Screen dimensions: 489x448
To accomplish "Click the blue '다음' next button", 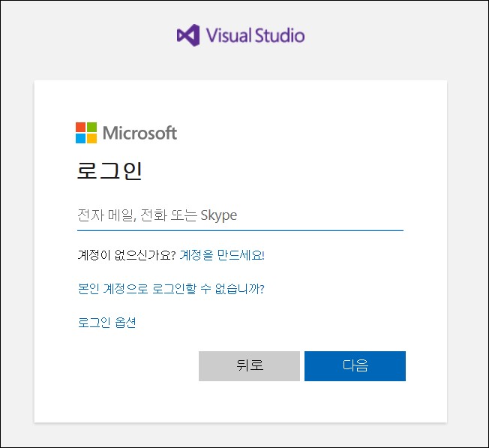I will (355, 366).
